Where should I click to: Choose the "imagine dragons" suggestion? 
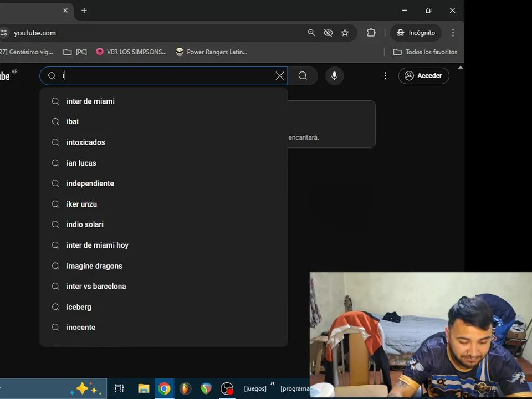pyautogui.click(x=163, y=265)
